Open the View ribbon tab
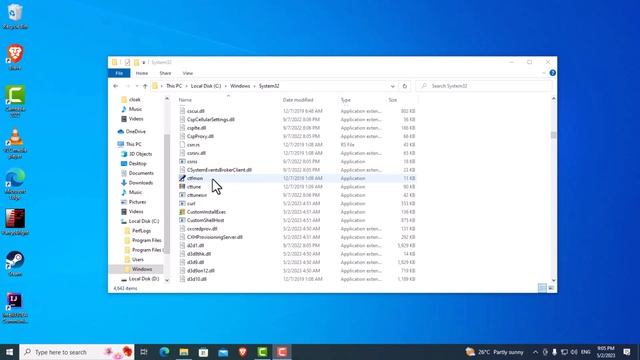This screenshot has width=640, height=360. [188, 73]
